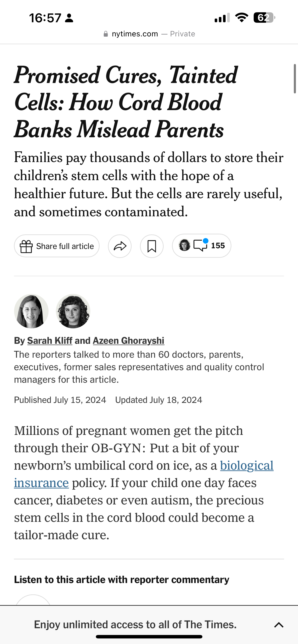Open the 155 comments speech bubble
The width and height of the screenshot is (298, 644).
pyautogui.click(x=201, y=245)
